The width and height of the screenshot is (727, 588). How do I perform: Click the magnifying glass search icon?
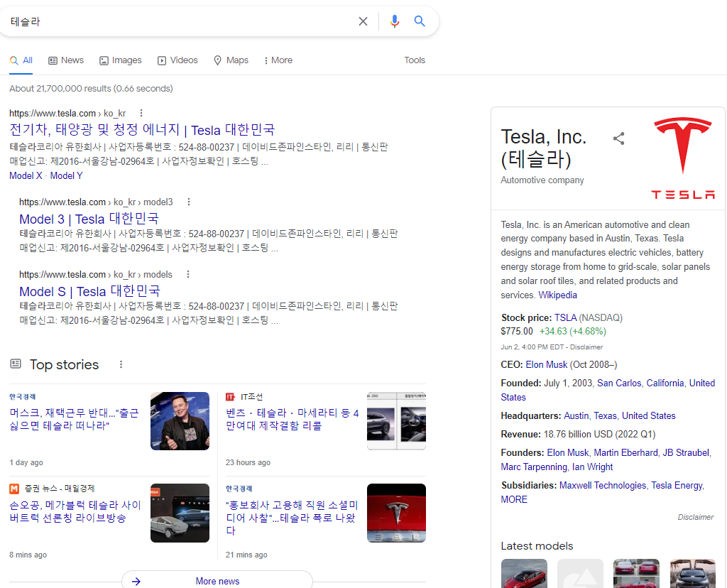(x=420, y=21)
